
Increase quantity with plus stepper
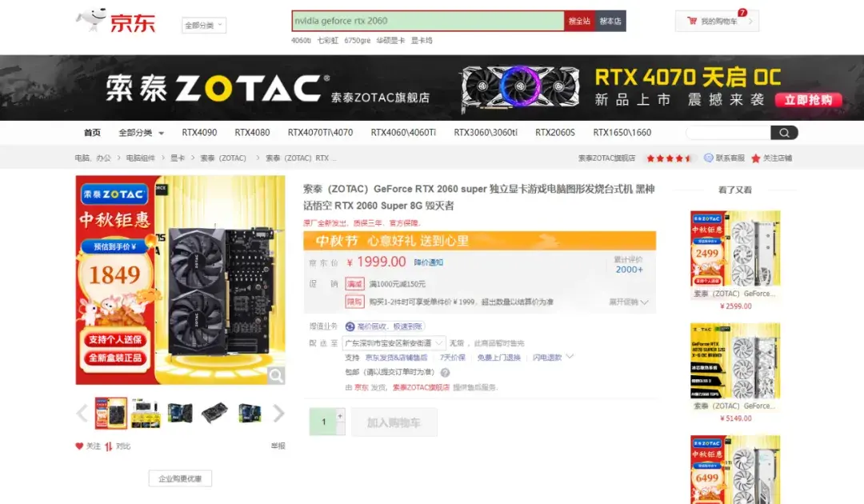pyautogui.click(x=340, y=416)
